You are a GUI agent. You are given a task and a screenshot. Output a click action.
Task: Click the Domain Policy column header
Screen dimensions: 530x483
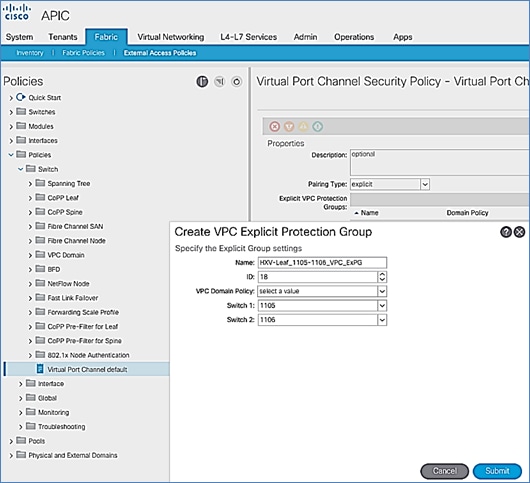coord(467,213)
